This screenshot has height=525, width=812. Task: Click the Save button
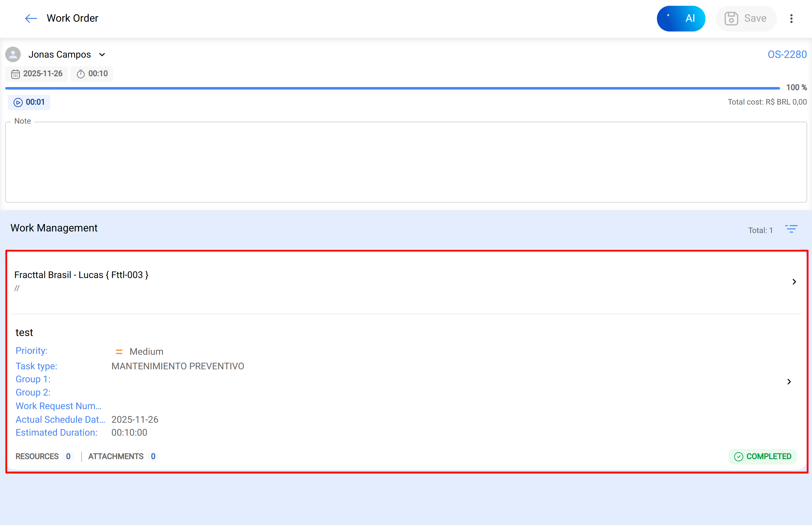746,18
